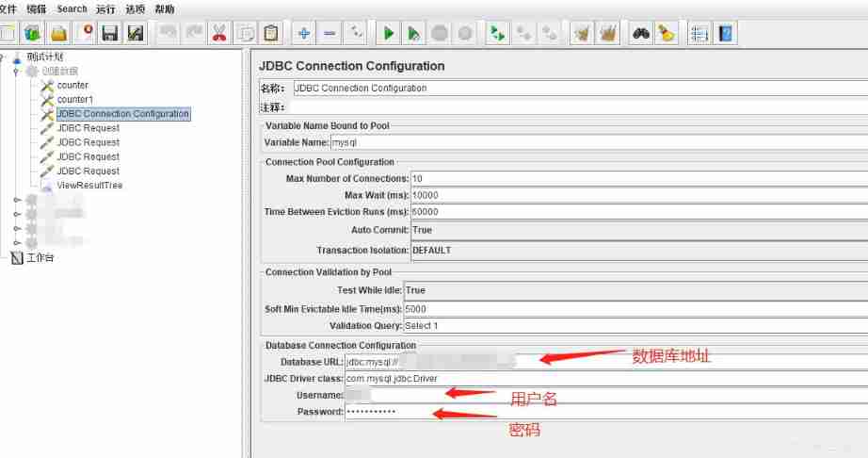Screen dimensions: 868x458
Task: Collapse all nodes with minus icon
Action: 330,33
